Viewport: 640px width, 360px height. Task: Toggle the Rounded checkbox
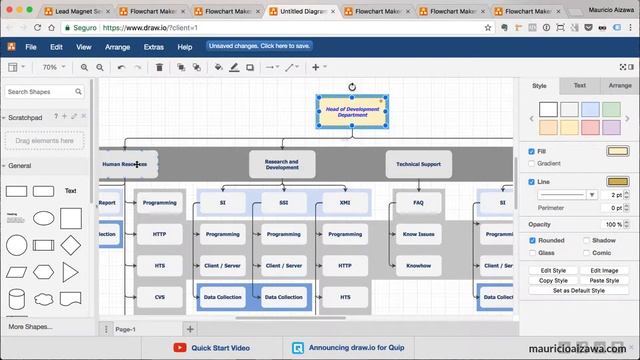532,240
